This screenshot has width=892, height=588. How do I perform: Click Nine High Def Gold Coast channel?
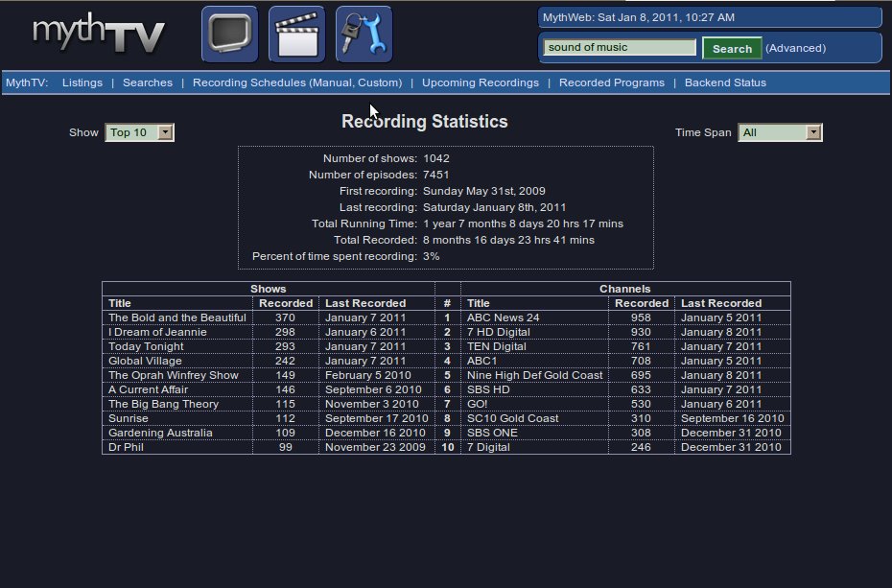[x=534, y=375]
